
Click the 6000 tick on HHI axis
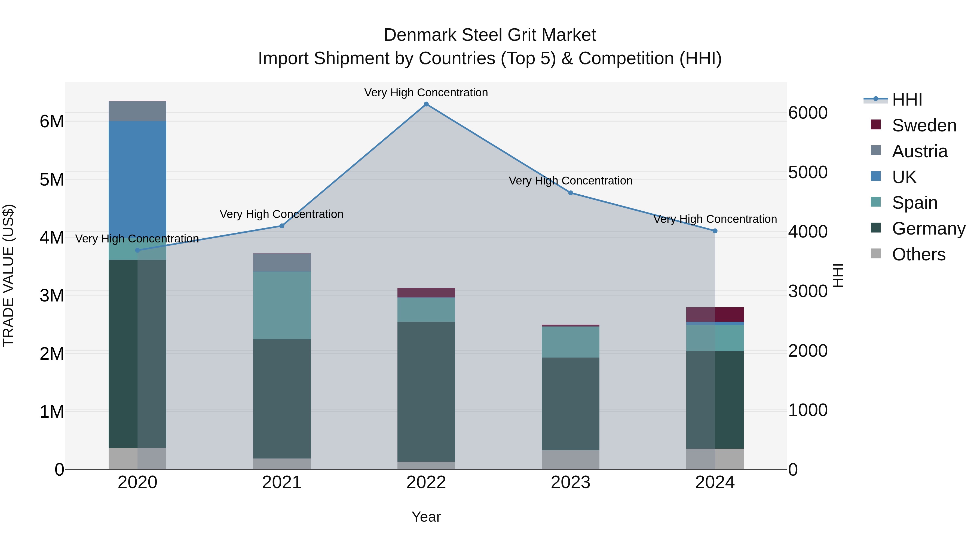coord(808,113)
